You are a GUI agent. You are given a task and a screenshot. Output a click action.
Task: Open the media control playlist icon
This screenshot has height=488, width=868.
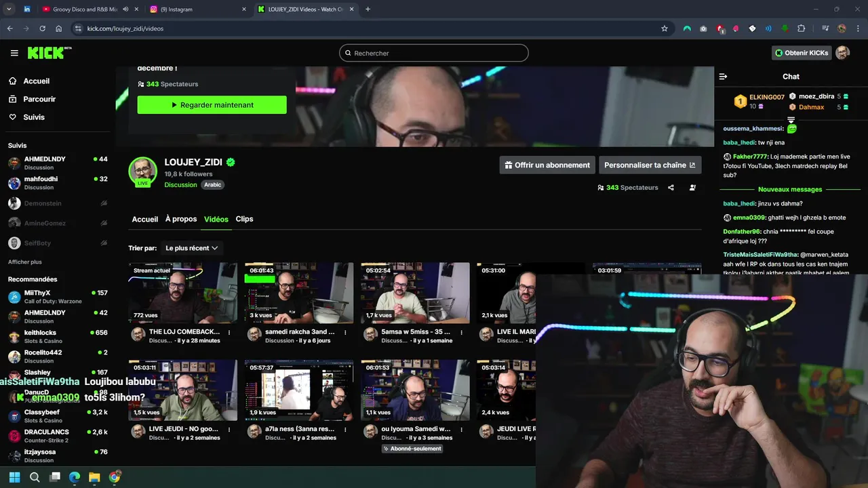825,28
